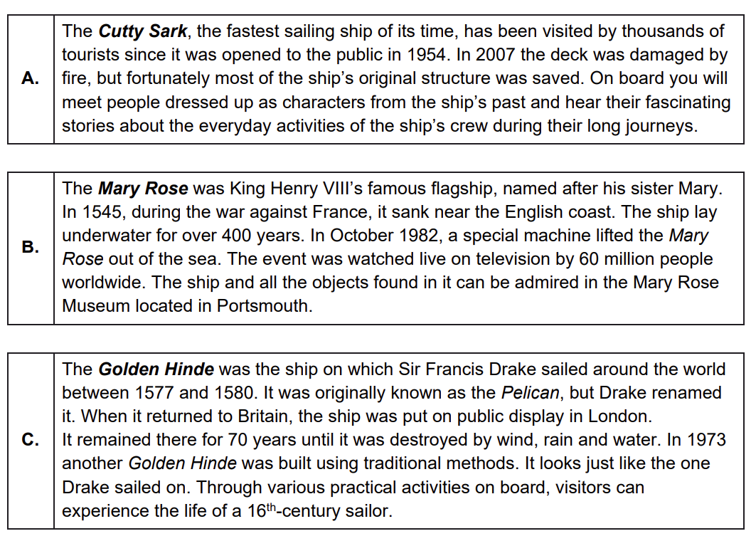Click the italic word Pelican
This screenshot has height=541, width=756.
[530, 393]
